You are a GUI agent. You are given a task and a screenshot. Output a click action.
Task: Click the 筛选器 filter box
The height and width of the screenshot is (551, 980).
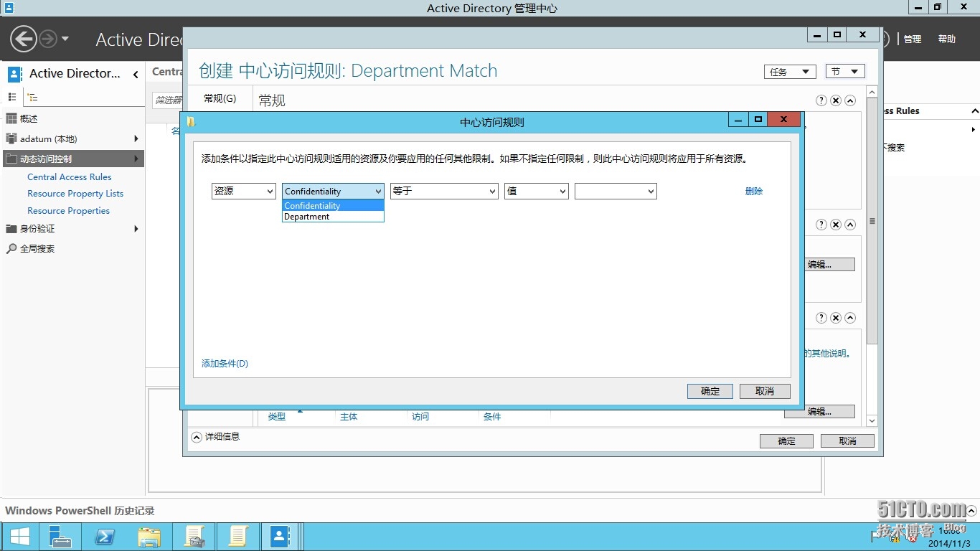[x=168, y=100]
